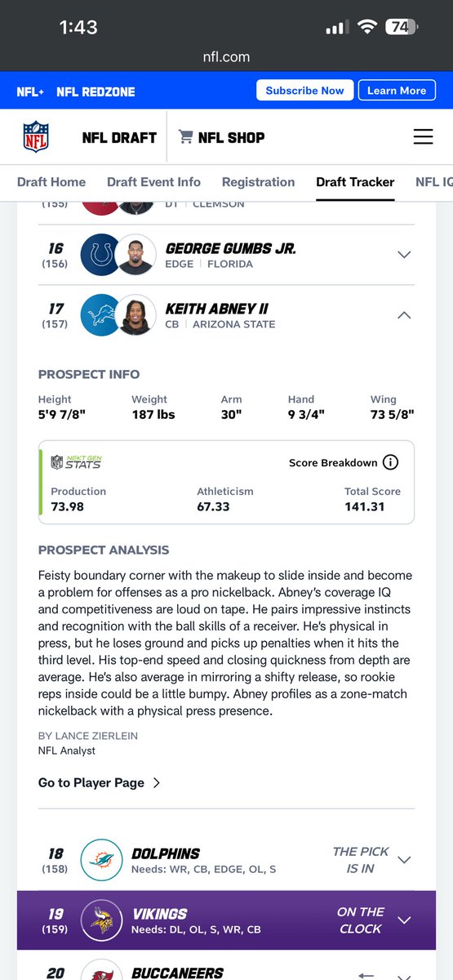The image size is (453, 980).
Task: Click the Subscribe Now button
Action: (304, 91)
